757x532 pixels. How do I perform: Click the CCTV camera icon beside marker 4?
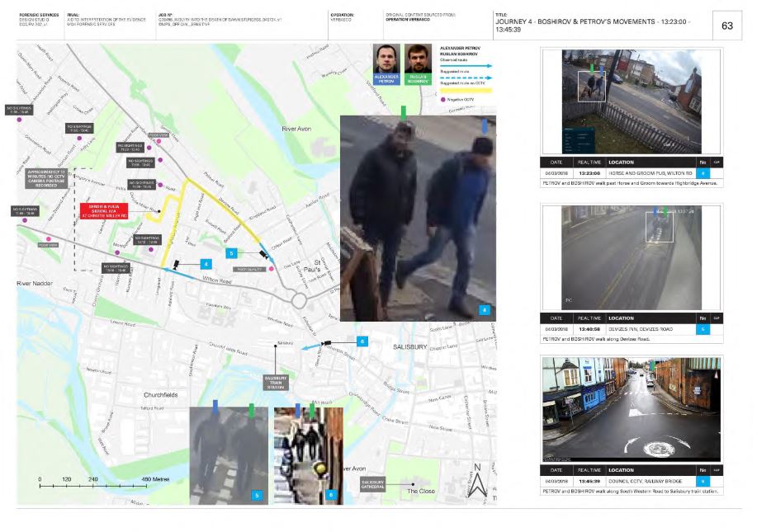pyautogui.click(x=176, y=265)
